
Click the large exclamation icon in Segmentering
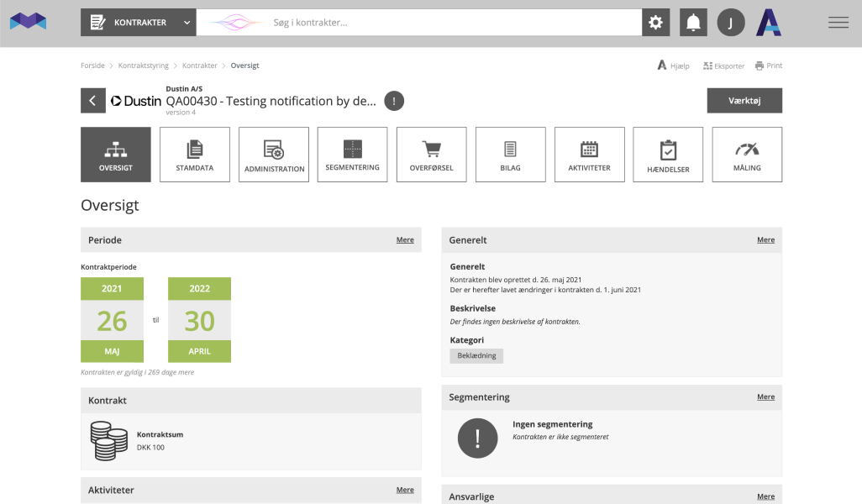point(478,438)
